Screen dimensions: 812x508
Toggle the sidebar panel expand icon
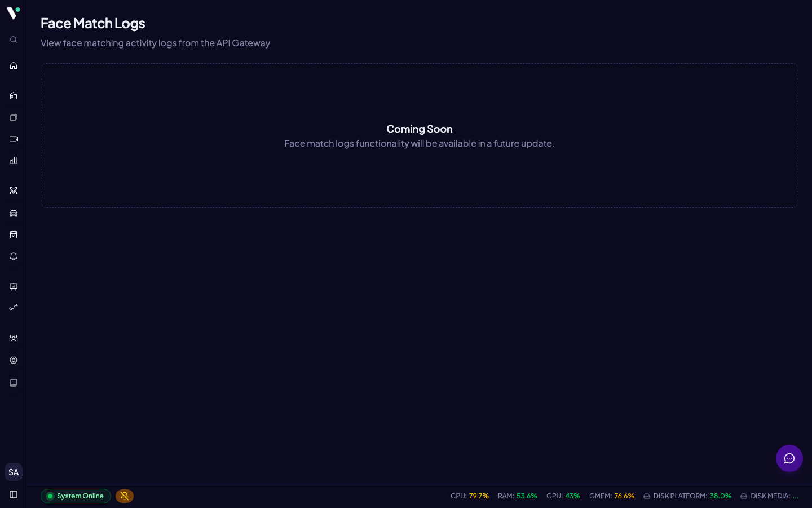point(14,494)
